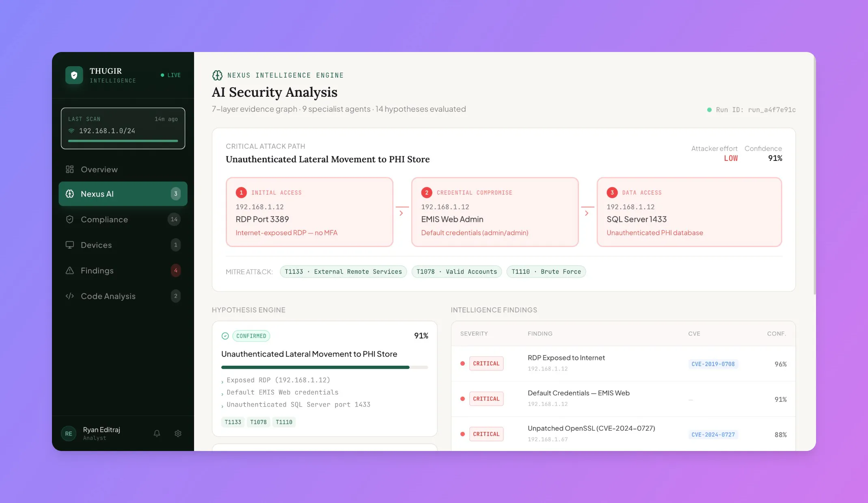Open the Overview menu item
Image resolution: width=868 pixels, height=503 pixels.
123,169
